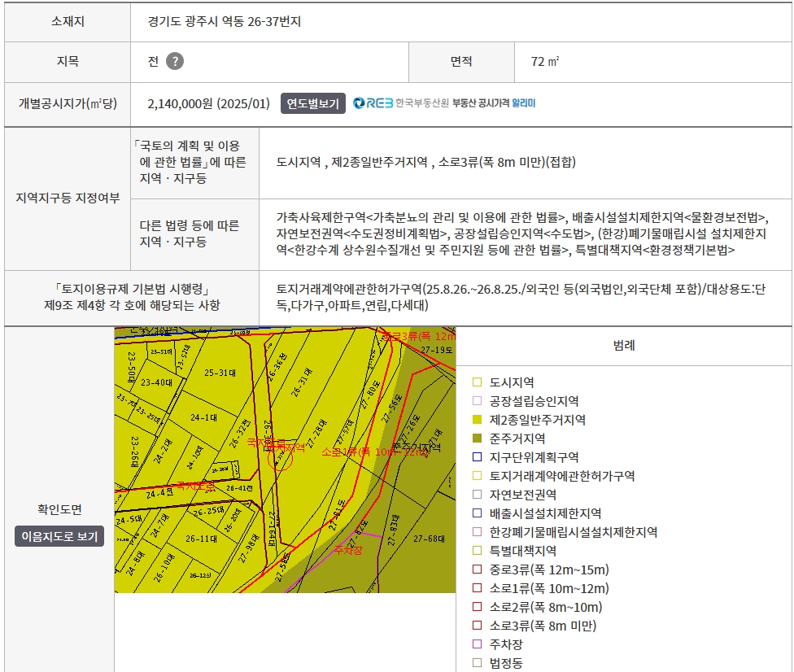
Task: Click the 소로2류(폭 8m~10m) legend swatch
Action: (477, 607)
